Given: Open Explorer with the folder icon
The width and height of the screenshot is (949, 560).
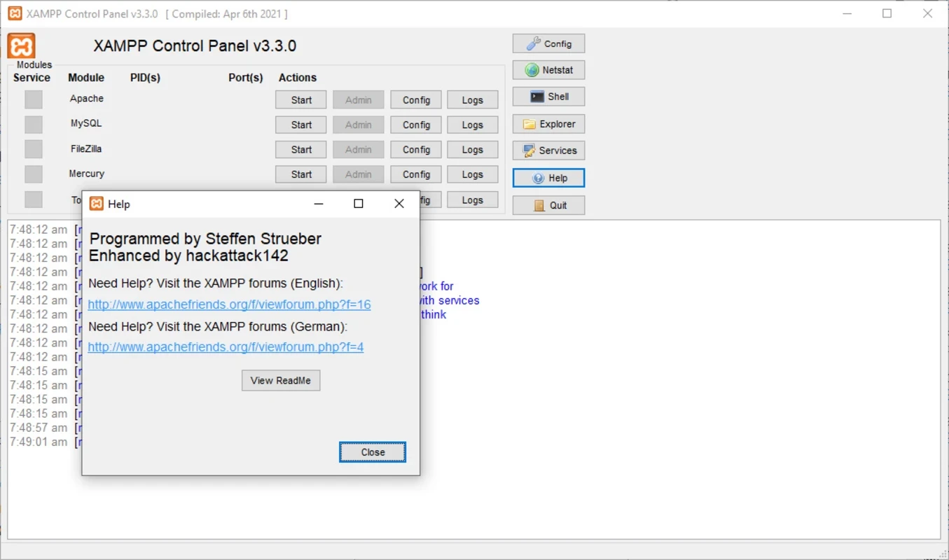Looking at the screenshot, I should [x=548, y=124].
